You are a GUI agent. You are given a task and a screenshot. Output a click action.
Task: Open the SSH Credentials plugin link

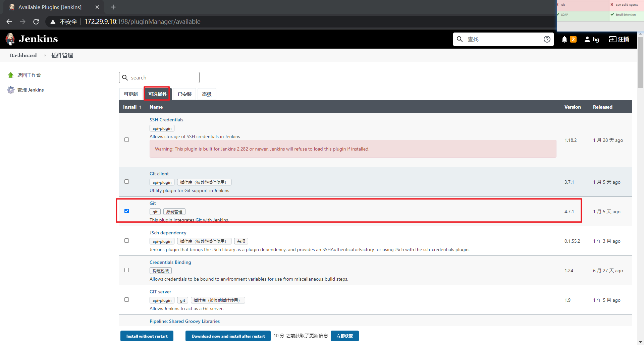pyautogui.click(x=166, y=120)
